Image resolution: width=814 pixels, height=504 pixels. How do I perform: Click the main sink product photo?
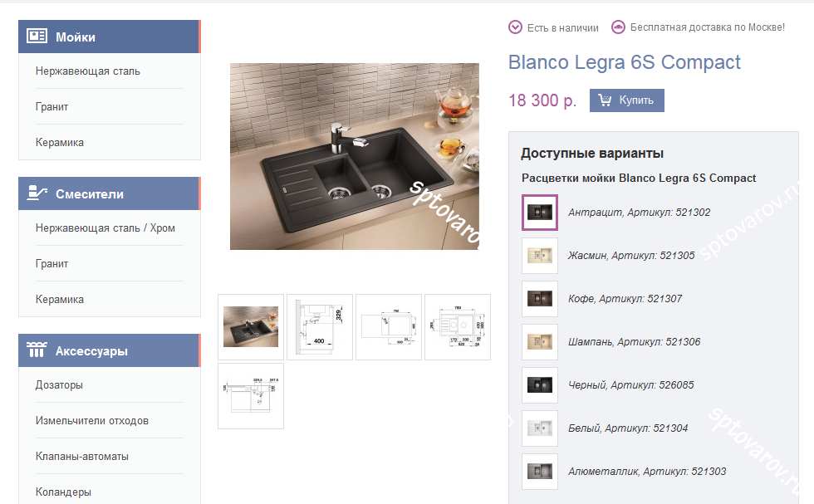pos(355,156)
